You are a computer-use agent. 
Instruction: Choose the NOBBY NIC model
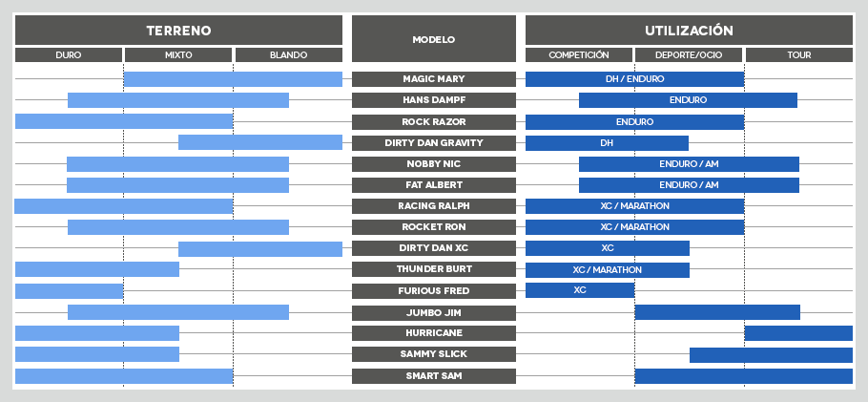tap(434, 164)
